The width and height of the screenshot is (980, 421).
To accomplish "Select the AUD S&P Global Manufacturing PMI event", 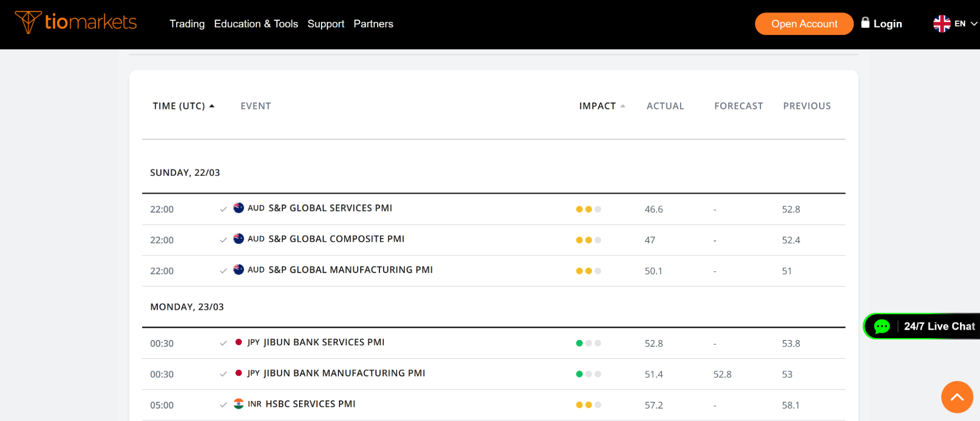I will [350, 270].
